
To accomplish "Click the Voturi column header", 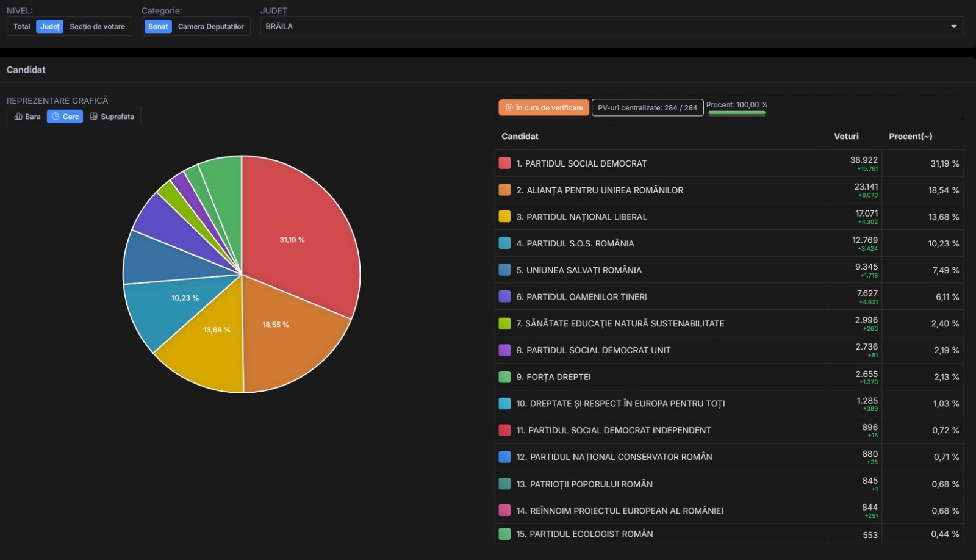I will pos(846,136).
